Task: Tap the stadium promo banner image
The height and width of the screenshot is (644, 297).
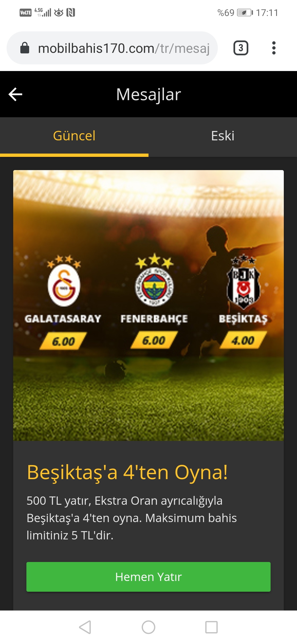Action: pyautogui.click(x=148, y=305)
